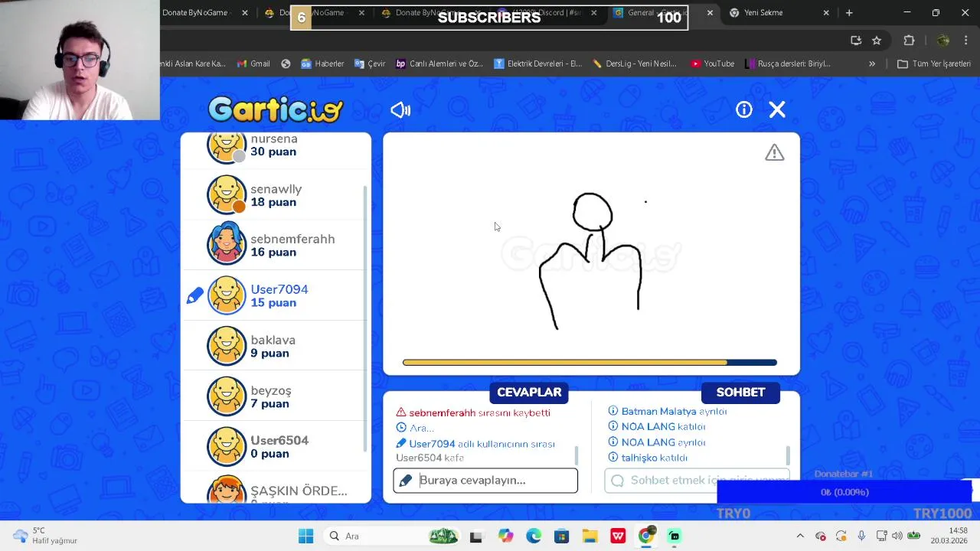Open the weather widget showing 5°C
The width and height of the screenshot is (980, 551).
point(46,536)
